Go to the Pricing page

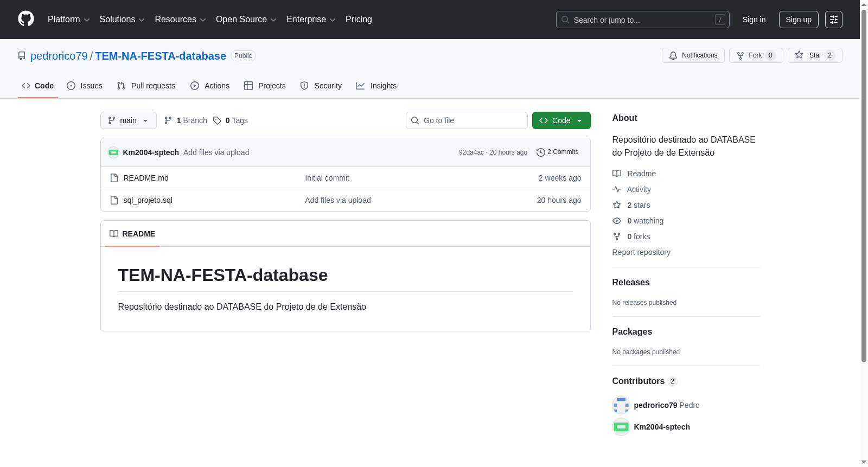(x=359, y=20)
